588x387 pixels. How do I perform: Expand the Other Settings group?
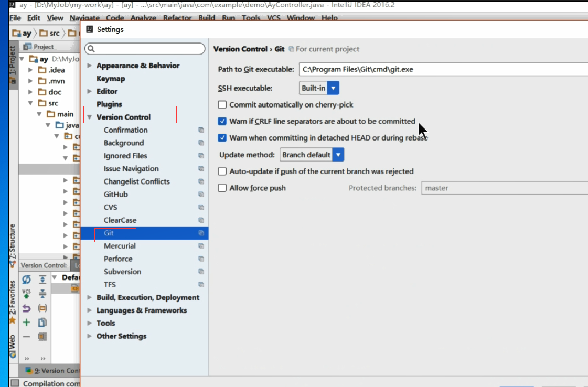[89, 336]
